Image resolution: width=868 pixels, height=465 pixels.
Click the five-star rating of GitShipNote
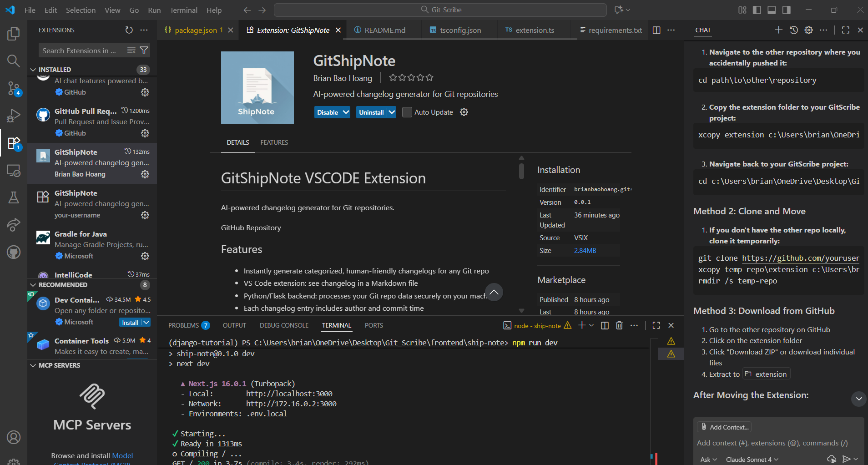click(411, 77)
